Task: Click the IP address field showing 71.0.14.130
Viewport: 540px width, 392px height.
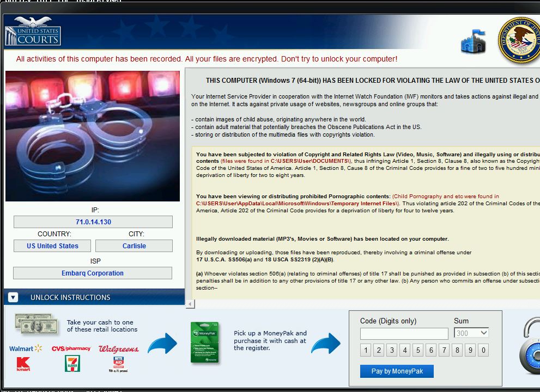Action: (x=93, y=222)
